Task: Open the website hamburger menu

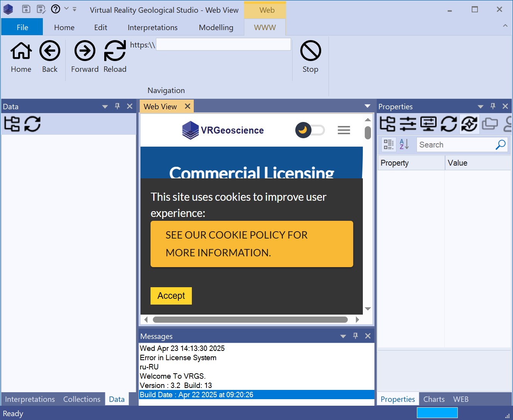Action: tap(344, 130)
